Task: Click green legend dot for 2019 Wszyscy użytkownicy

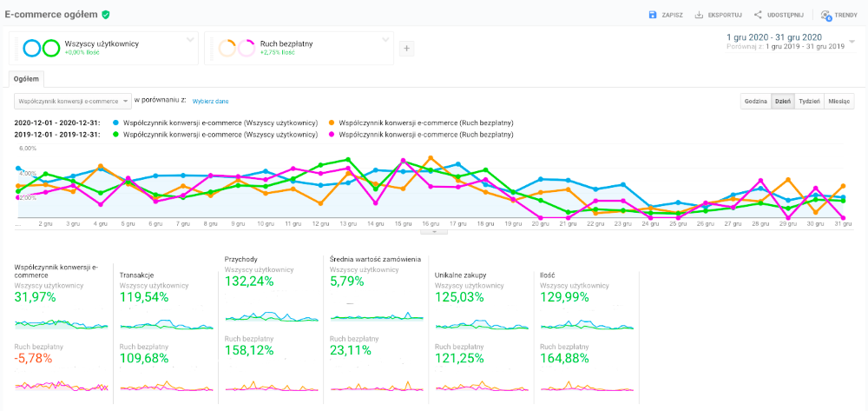Action: pos(115,135)
